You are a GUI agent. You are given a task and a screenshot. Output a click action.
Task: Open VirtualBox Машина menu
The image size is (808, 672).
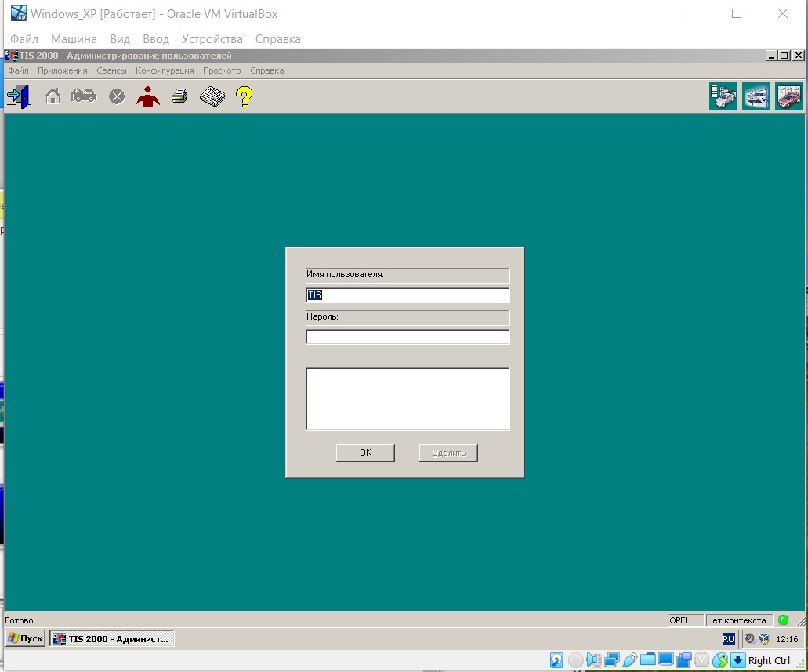(74, 39)
